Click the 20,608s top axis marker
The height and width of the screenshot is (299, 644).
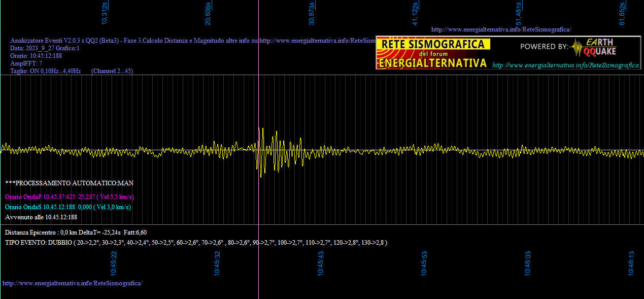point(208,13)
